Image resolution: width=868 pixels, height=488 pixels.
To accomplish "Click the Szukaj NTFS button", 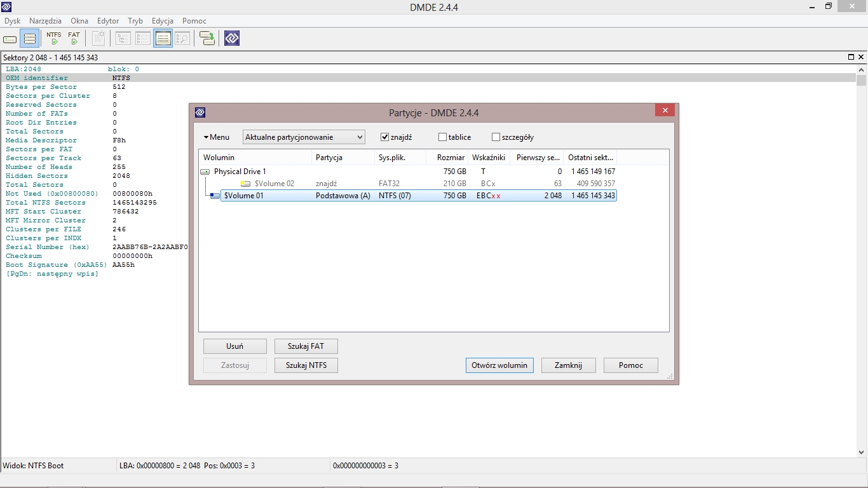I will click(306, 365).
